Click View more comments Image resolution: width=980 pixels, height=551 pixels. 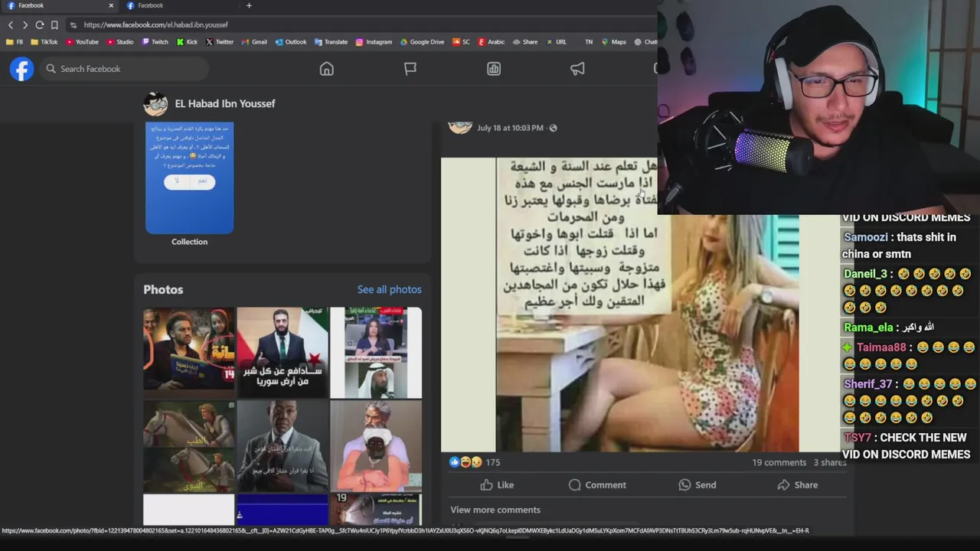[x=495, y=510]
